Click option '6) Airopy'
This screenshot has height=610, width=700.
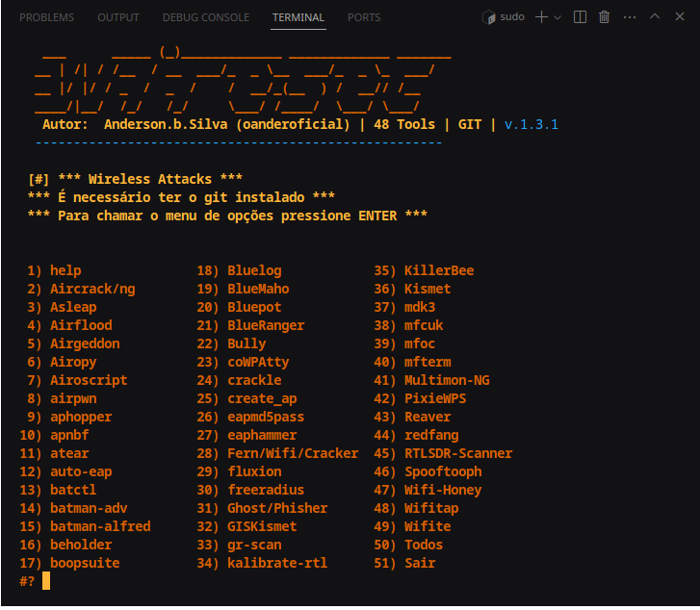tap(62, 362)
